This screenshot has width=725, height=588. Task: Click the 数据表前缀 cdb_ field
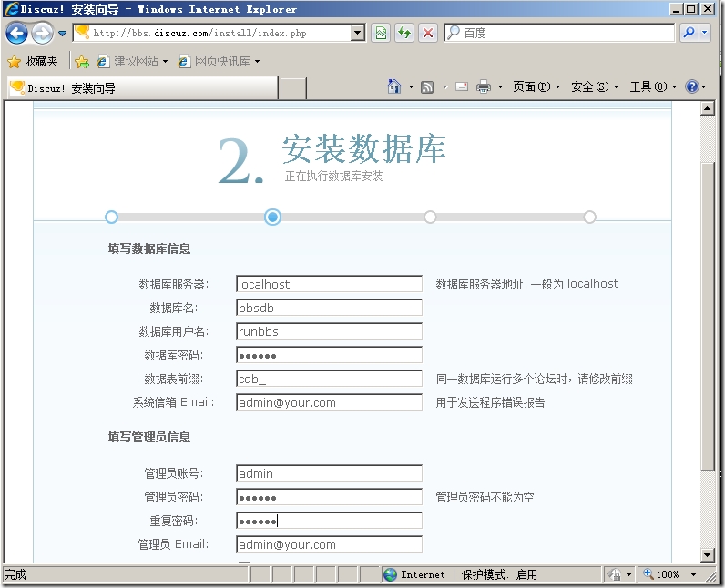(x=329, y=379)
